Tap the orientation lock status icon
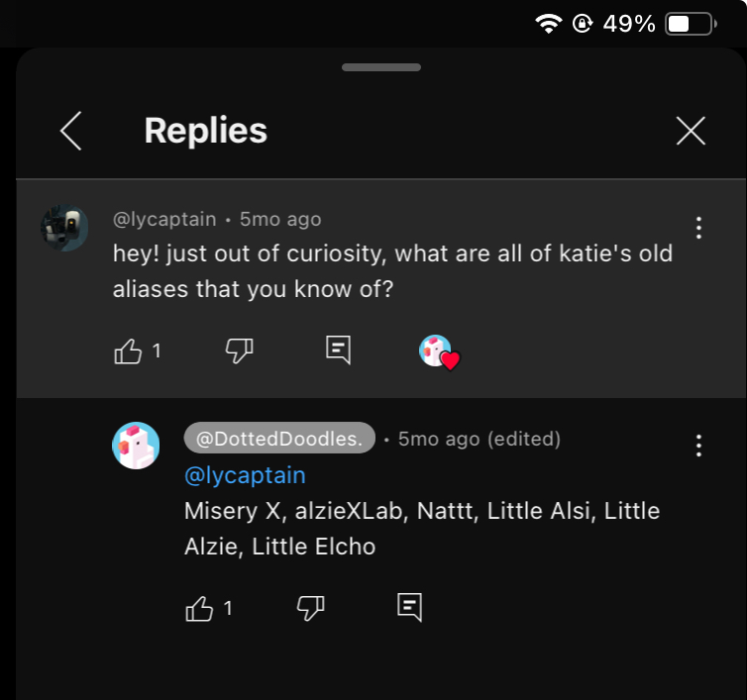 [x=583, y=24]
